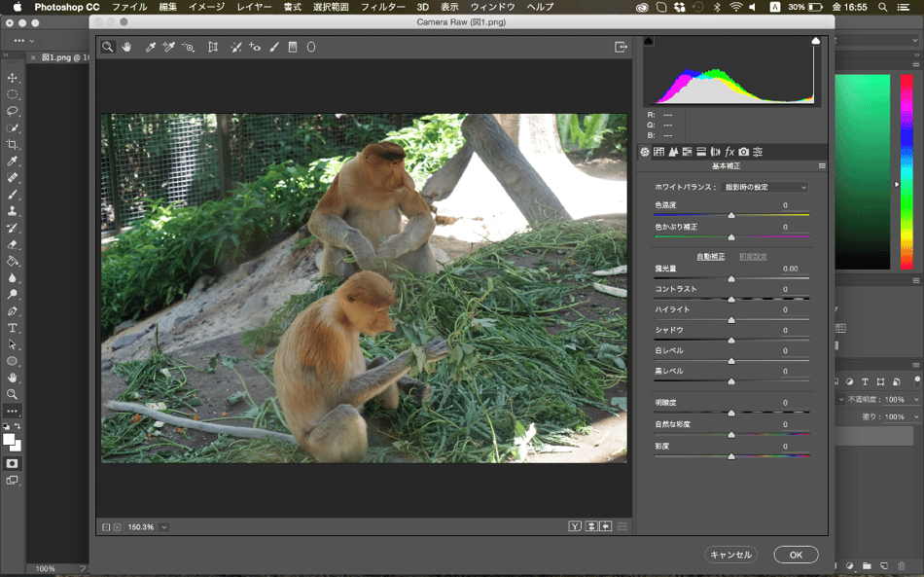Open the zoom level dropdown
The image size is (924, 577).
[x=164, y=526]
